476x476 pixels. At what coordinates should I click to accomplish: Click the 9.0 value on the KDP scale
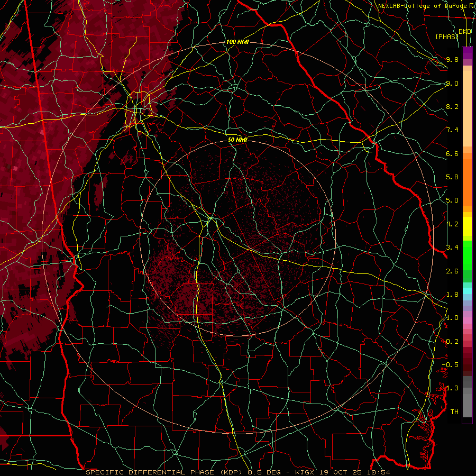click(x=452, y=83)
